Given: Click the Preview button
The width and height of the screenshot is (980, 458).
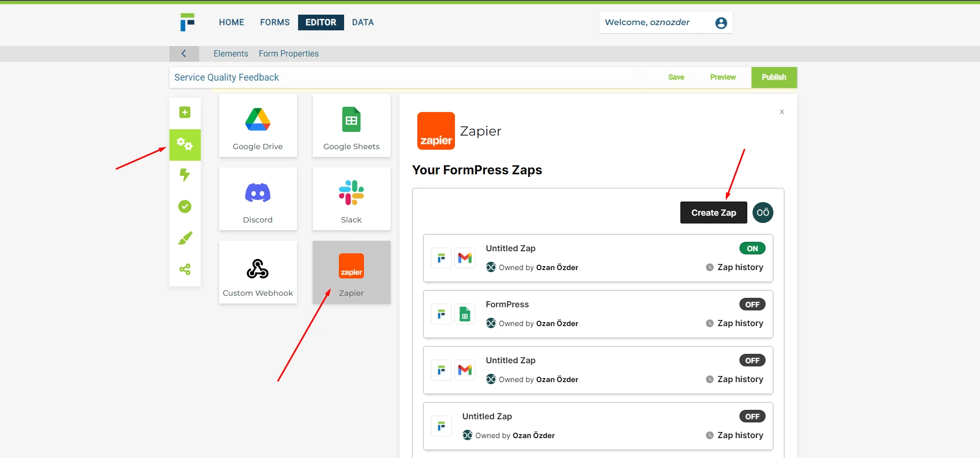Looking at the screenshot, I should (x=723, y=77).
